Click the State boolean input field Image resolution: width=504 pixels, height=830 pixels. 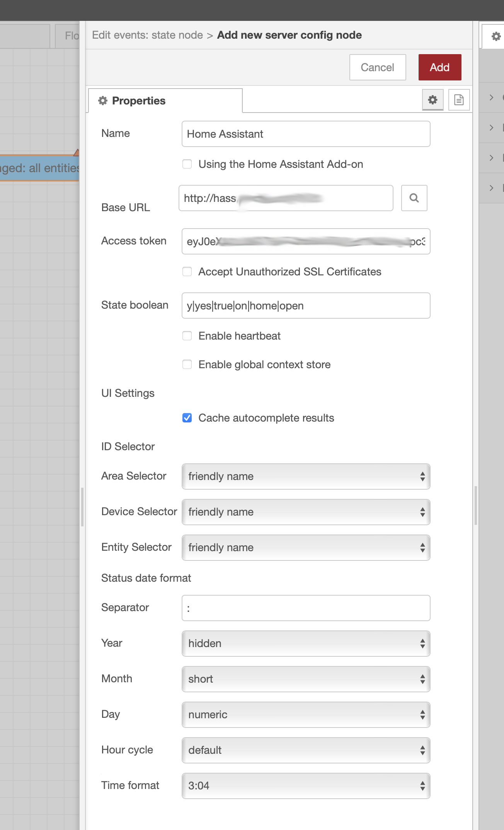pyautogui.click(x=306, y=306)
